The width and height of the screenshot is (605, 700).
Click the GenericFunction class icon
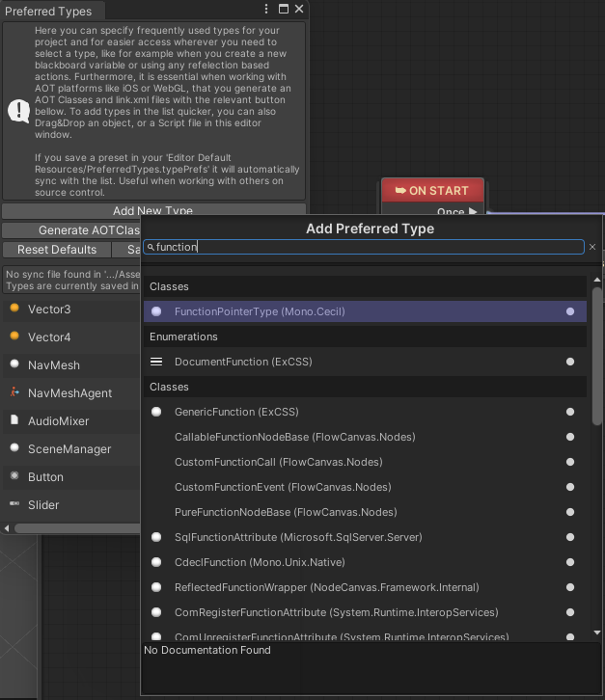(x=156, y=412)
